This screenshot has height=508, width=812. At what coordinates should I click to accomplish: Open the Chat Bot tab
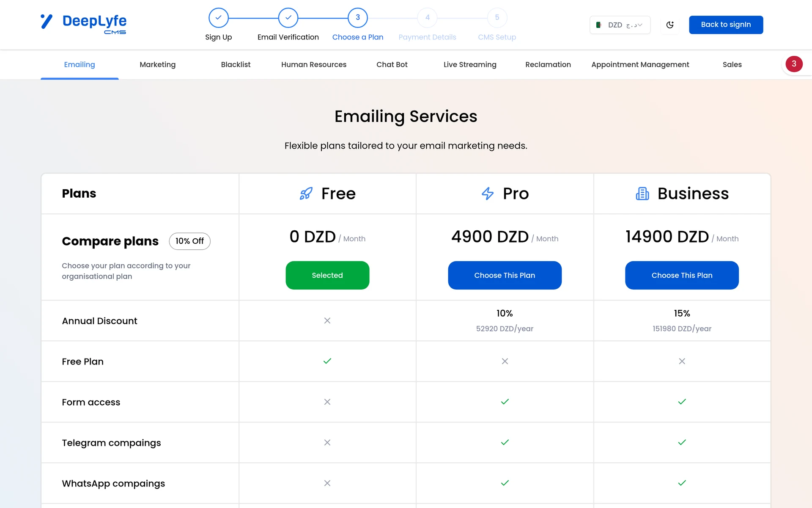[x=392, y=64]
